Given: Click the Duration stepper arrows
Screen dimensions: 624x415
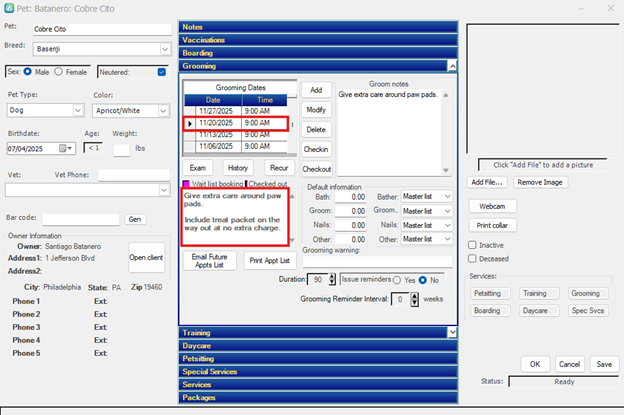Looking at the screenshot, I should [x=332, y=279].
